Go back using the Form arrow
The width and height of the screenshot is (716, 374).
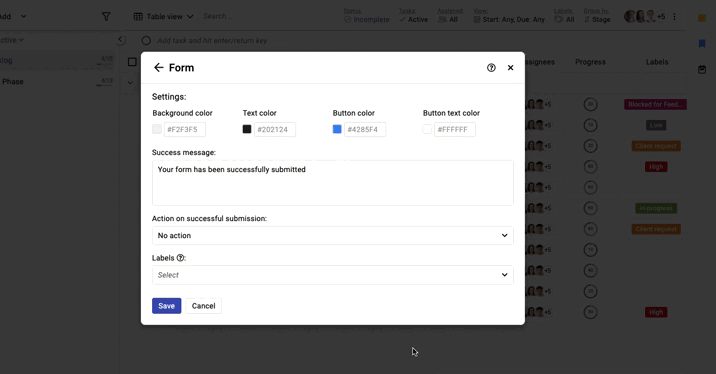pos(158,68)
